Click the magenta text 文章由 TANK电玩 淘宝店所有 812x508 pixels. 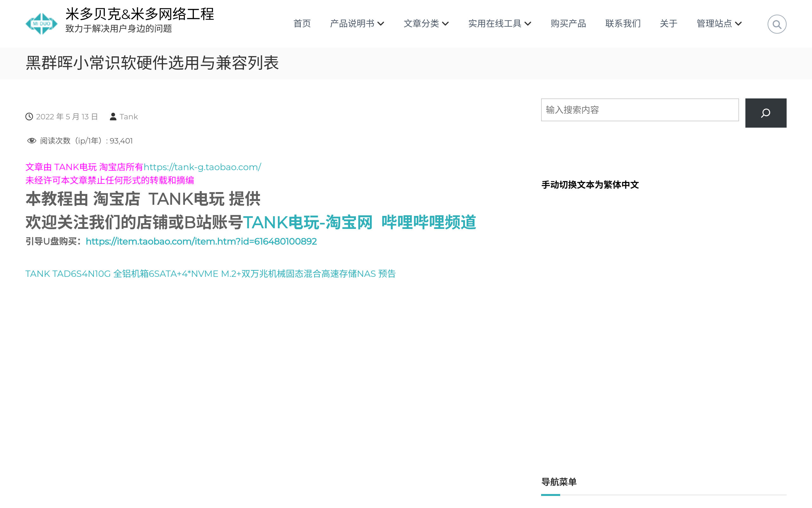click(84, 167)
